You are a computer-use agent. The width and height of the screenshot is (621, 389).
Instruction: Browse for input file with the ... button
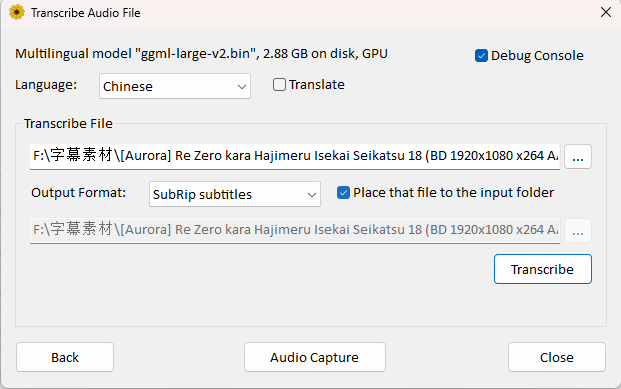[x=578, y=156]
